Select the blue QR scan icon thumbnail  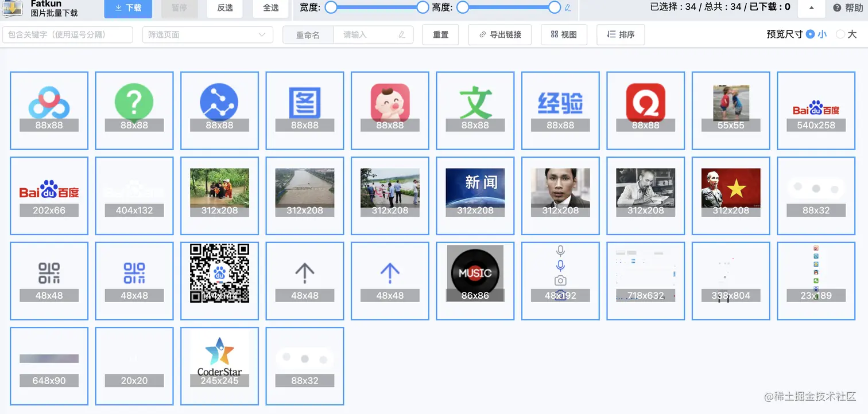click(x=134, y=281)
